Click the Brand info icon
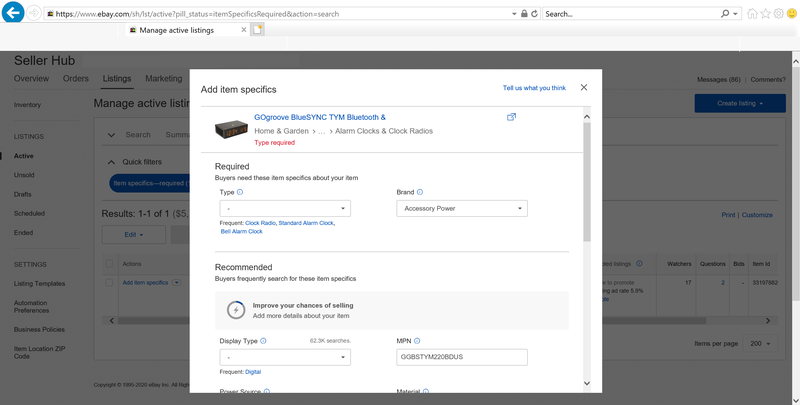This screenshot has width=800, height=405. point(420,192)
